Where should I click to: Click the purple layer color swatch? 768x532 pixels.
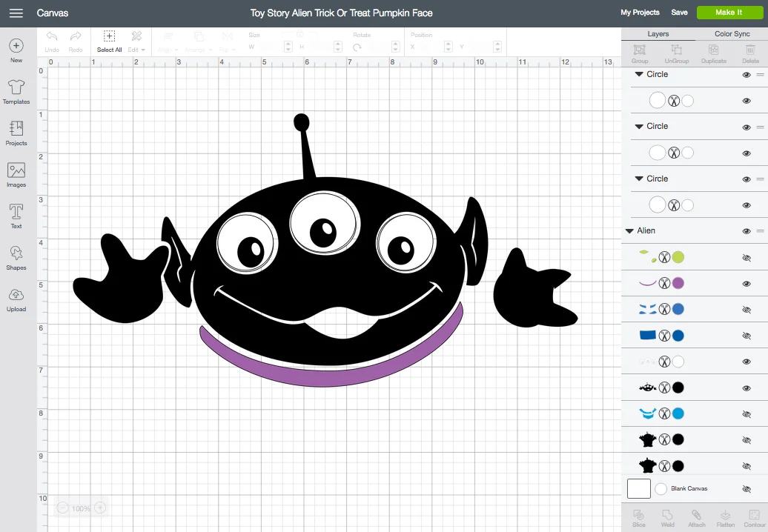click(x=678, y=283)
